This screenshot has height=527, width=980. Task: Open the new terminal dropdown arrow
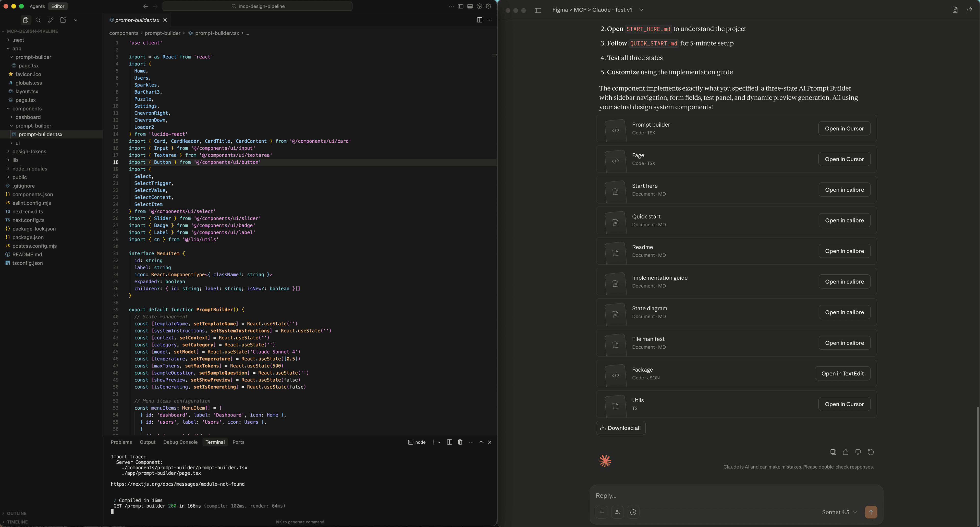click(x=439, y=442)
